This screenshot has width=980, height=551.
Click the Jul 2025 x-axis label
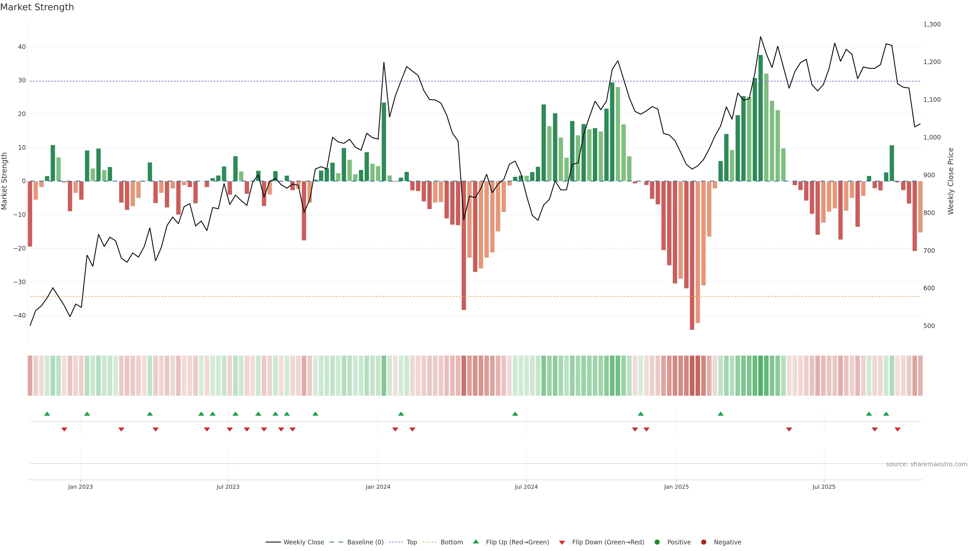coord(824,487)
